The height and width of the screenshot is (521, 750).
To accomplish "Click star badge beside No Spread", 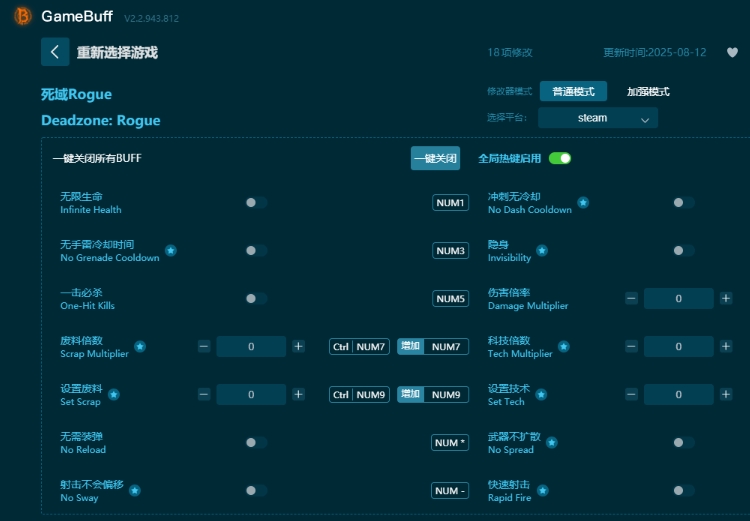I will [x=551, y=443].
